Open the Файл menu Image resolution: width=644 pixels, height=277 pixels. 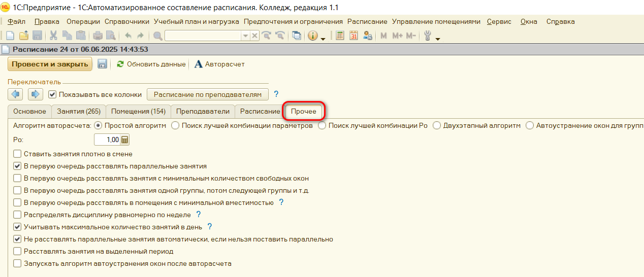(x=17, y=21)
